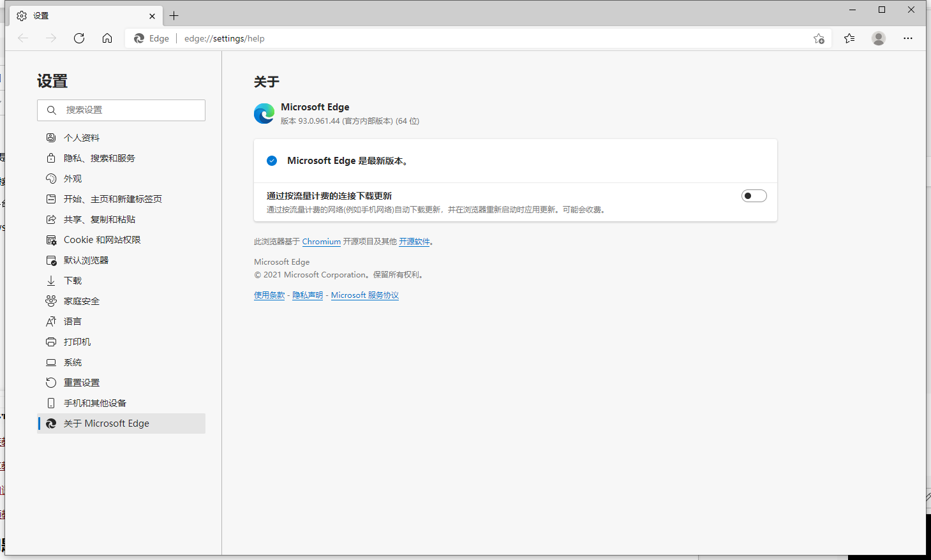Open 下载 settings page
The width and height of the screenshot is (931, 560).
pyautogui.click(x=73, y=281)
